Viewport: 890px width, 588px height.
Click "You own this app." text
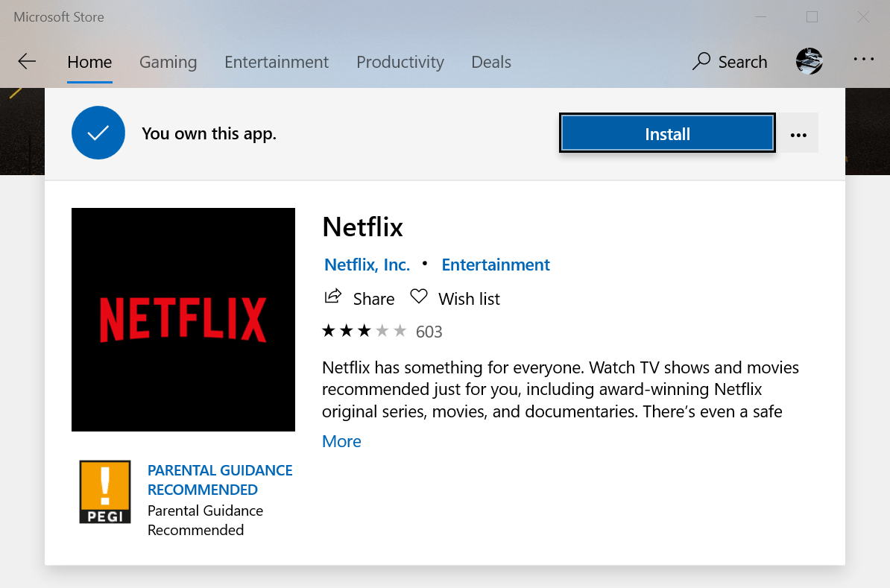[209, 133]
